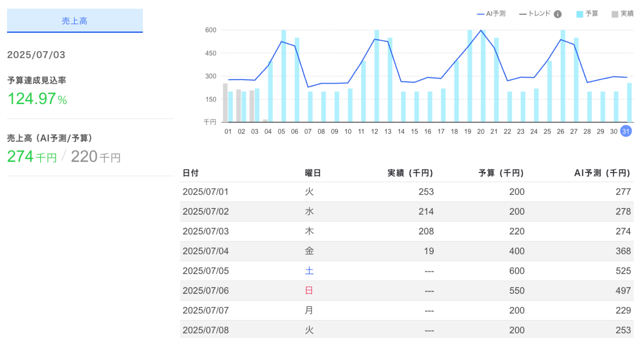The width and height of the screenshot is (644, 338).
Task: Click the 売上高（AI予測/予算） label
Action: tap(50, 138)
